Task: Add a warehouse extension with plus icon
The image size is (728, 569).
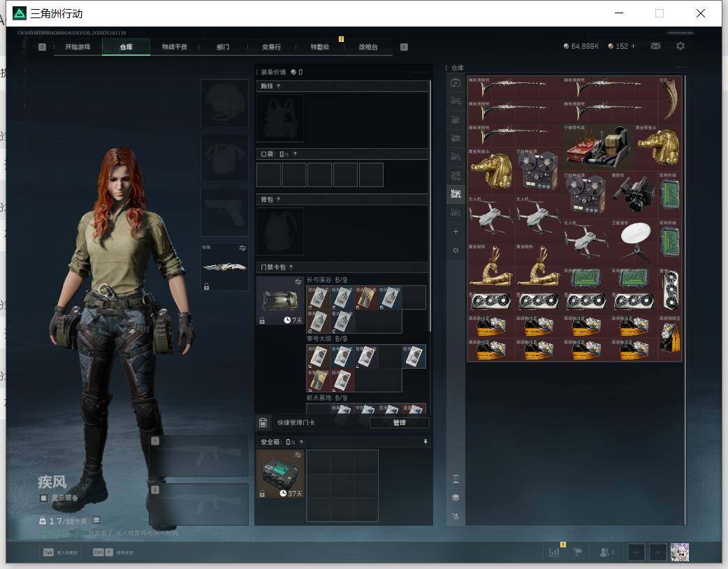Action: click(x=456, y=231)
